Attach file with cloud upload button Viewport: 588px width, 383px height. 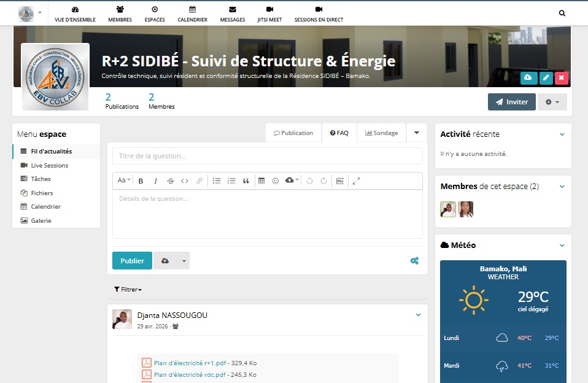pos(165,261)
